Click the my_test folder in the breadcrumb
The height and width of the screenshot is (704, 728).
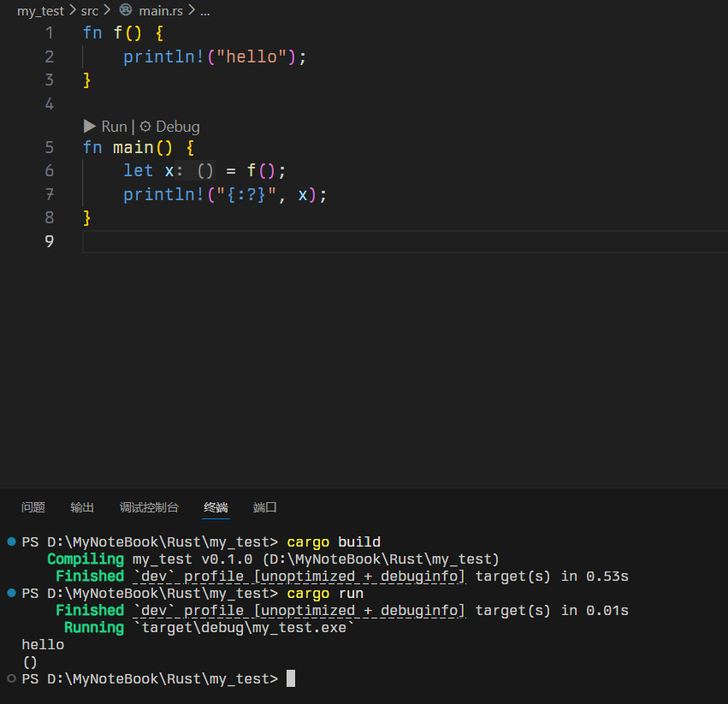click(x=40, y=11)
